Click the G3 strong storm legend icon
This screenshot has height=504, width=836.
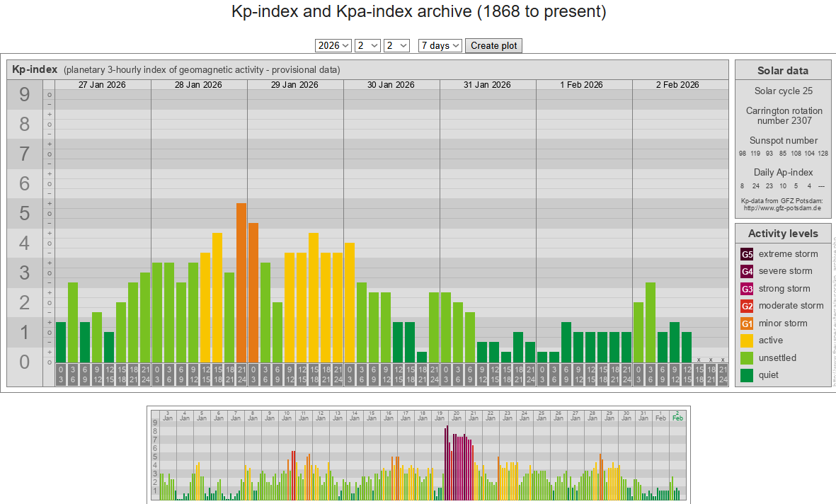coord(747,289)
